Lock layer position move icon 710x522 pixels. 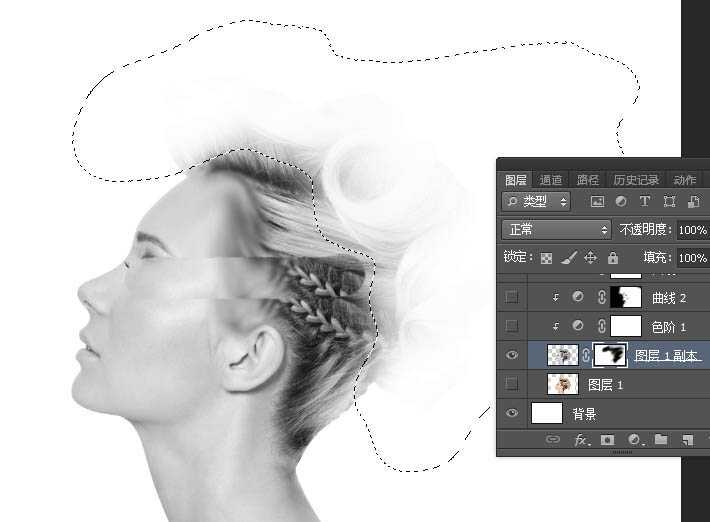pyautogui.click(x=590, y=258)
